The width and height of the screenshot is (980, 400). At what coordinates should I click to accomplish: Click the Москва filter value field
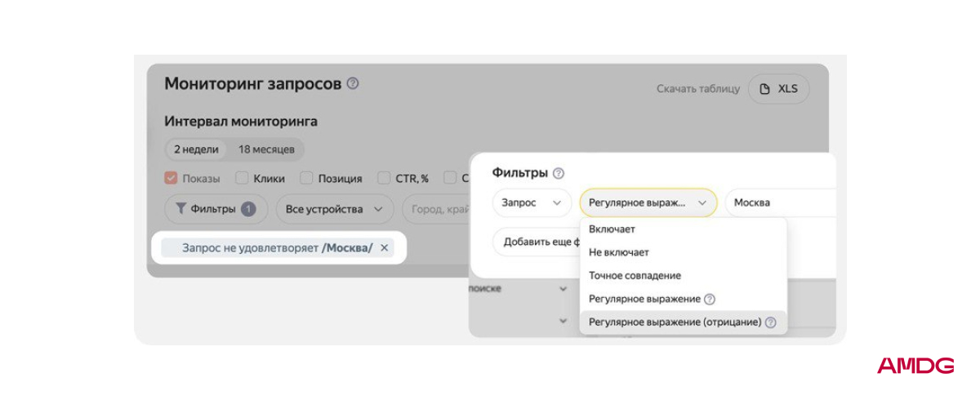pos(781,202)
